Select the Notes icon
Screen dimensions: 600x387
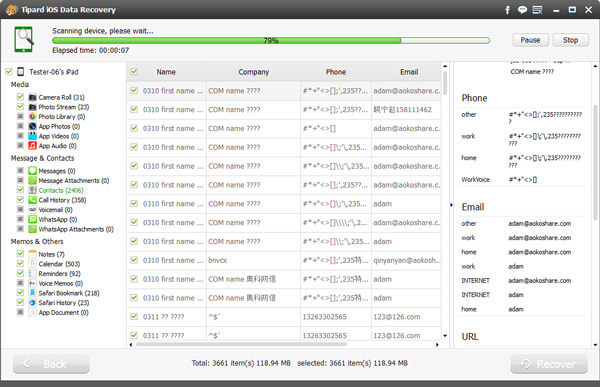[33, 254]
